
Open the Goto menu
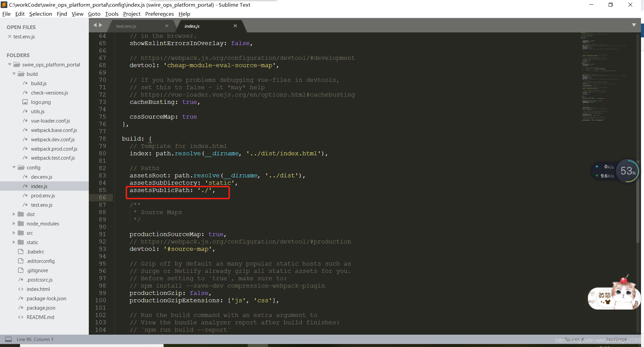pyautogui.click(x=94, y=14)
